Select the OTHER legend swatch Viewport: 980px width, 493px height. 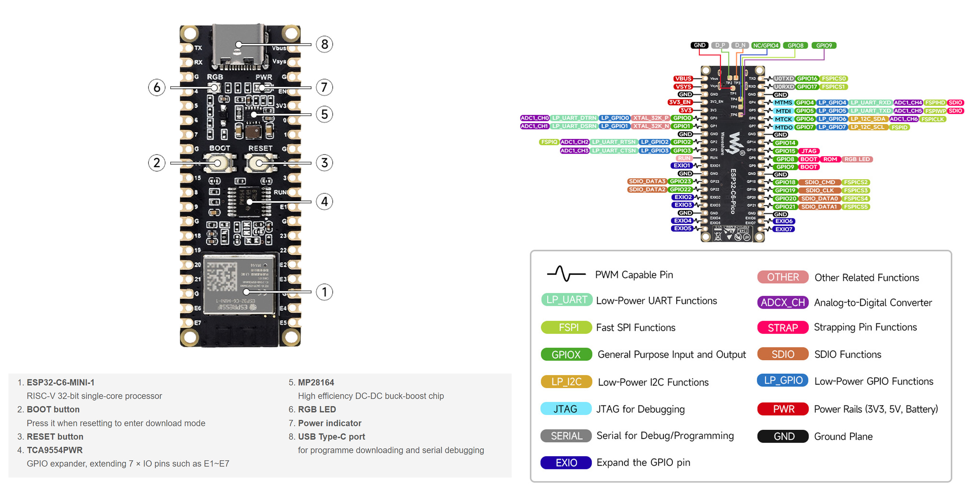pos(783,277)
